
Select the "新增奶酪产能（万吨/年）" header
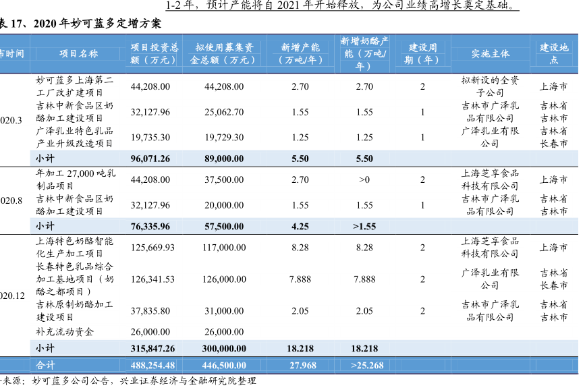coord(364,54)
